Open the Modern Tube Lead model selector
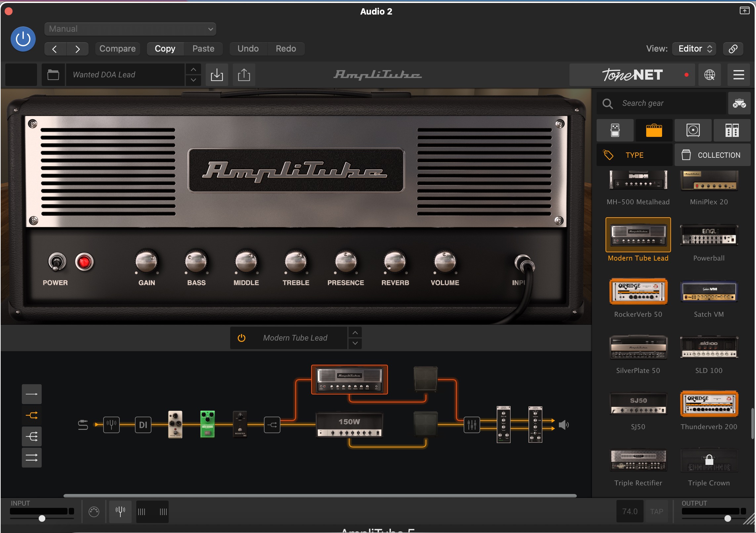 coord(295,338)
